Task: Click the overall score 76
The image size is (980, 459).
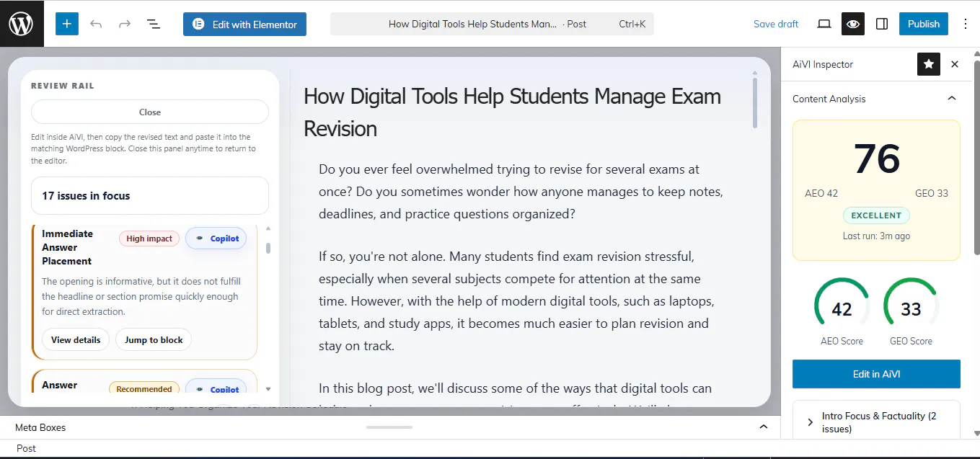Action: click(877, 159)
